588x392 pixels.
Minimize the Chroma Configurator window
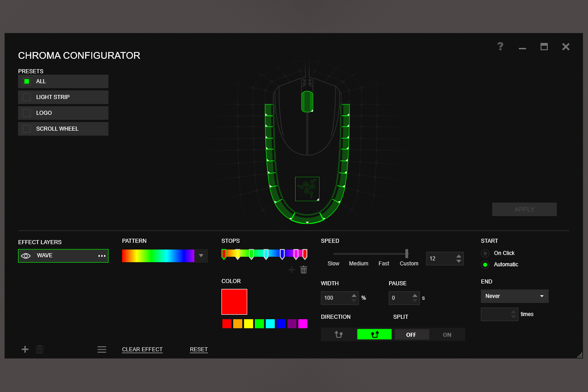pyautogui.click(x=522, y=48)
